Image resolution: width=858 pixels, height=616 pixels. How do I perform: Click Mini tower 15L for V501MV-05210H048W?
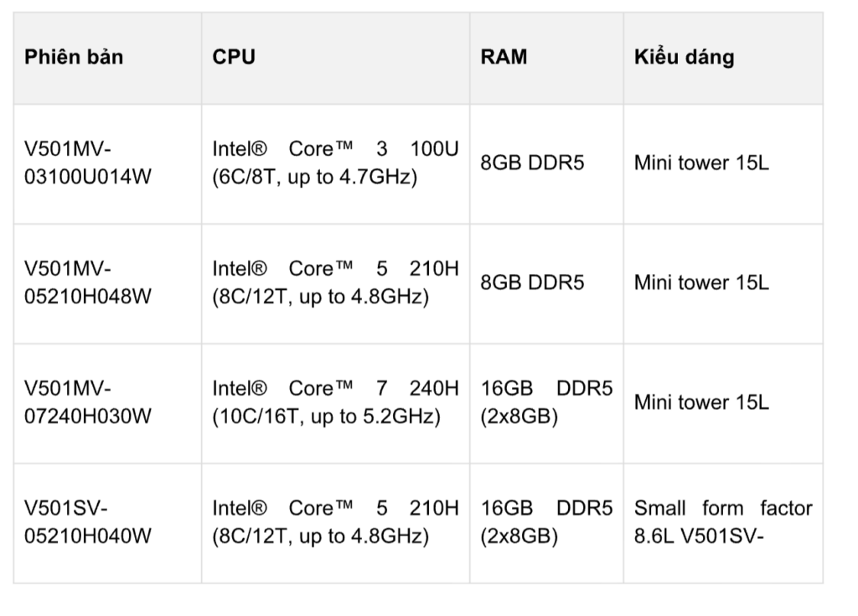coord(700,283)
